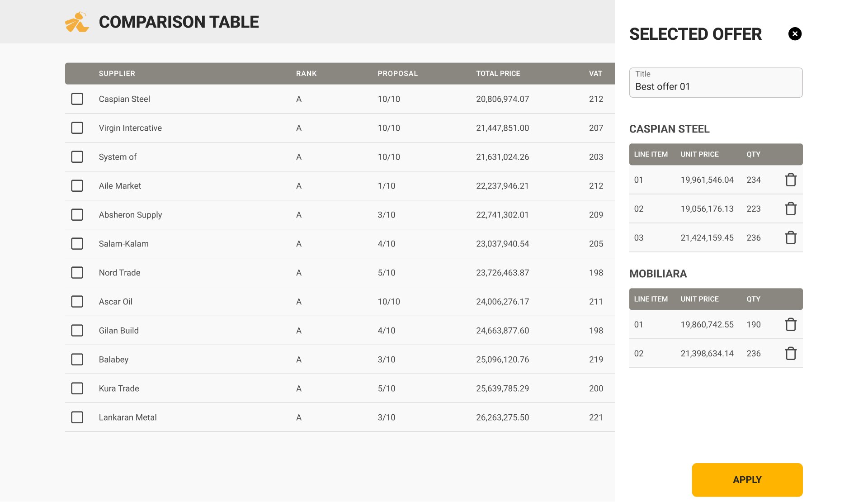The width and height of the screenshot is (868, 502).
Task: Click the Nord Trade supplier name
Action: tap(120, 273)
